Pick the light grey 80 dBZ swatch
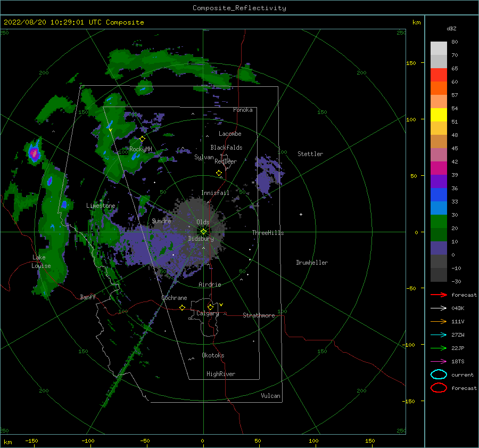This screenshot has width=479, height=448. (439, 48)
